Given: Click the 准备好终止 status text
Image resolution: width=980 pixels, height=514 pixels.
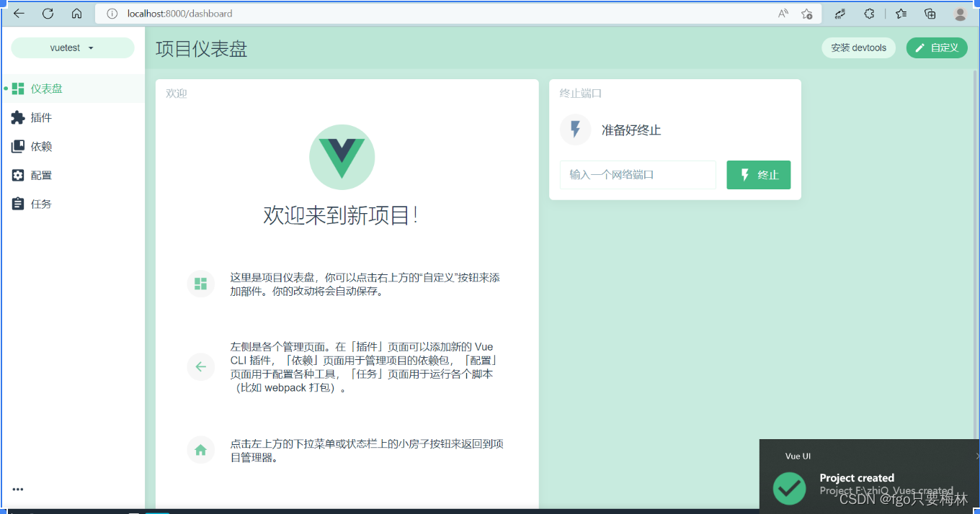Looking at the screenshot, I should 631,130.
